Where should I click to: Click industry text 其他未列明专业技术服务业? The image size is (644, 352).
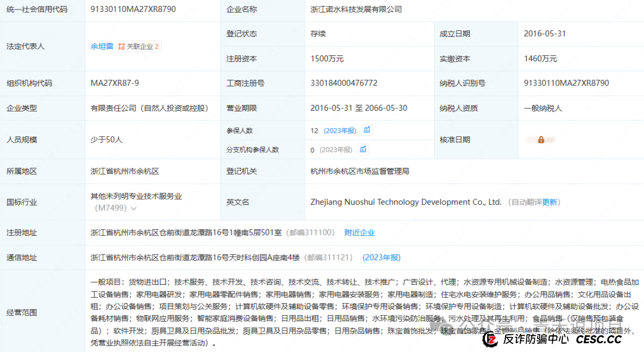pos(136,196)
